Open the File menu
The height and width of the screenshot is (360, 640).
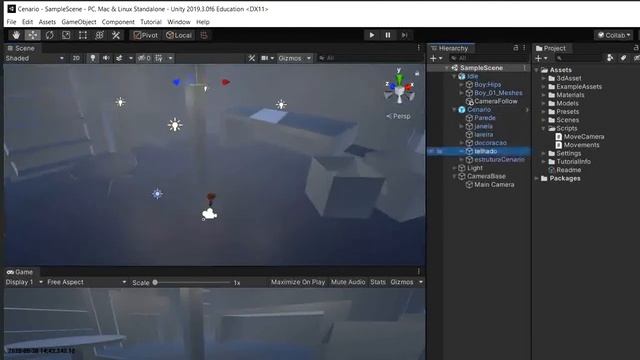[x=11, y=22]
